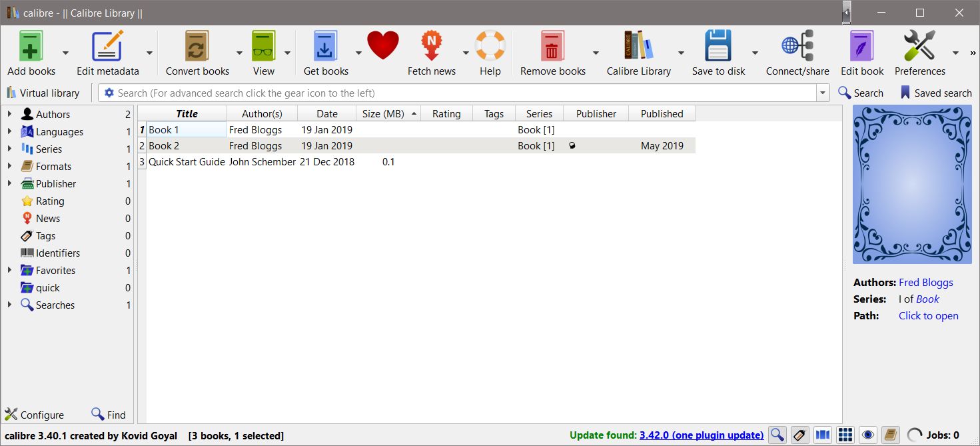This screenshot has width=980, height=446.
Task: Toggle the Cover browser icon in status bar
Action: tap(823, 435)
